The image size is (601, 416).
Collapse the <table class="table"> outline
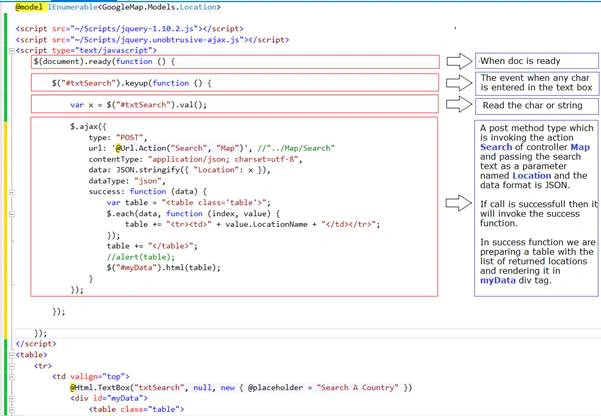[11, 409]
